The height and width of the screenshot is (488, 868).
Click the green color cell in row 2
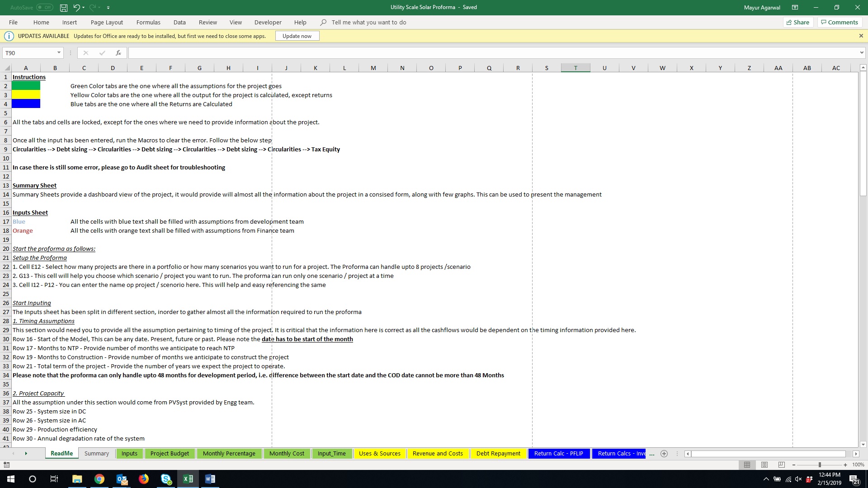coord(26,86)
